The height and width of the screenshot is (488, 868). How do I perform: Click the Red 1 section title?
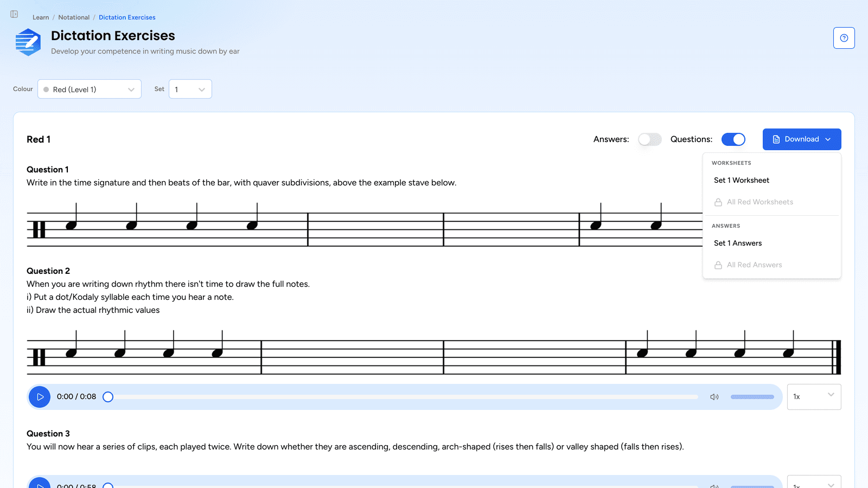coord(39,139)
